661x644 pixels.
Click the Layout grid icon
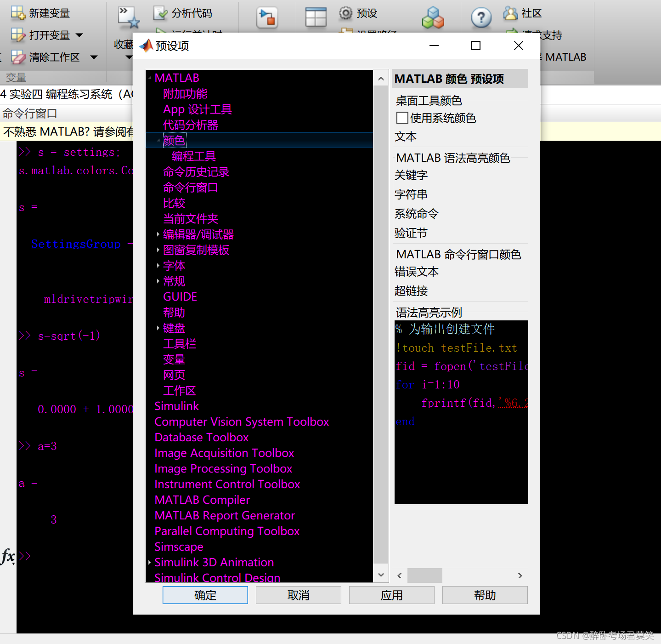(x=316, y=17)
